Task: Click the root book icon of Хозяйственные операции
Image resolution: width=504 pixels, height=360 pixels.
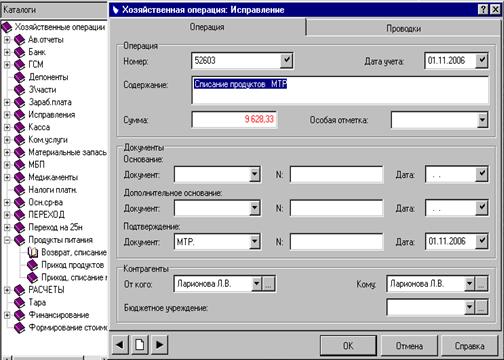Action: point(7,27)
